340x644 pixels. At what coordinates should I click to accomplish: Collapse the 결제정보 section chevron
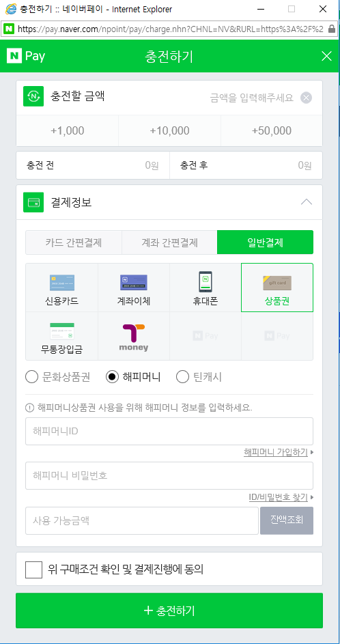pyautogui.click(x=307, y=202)
